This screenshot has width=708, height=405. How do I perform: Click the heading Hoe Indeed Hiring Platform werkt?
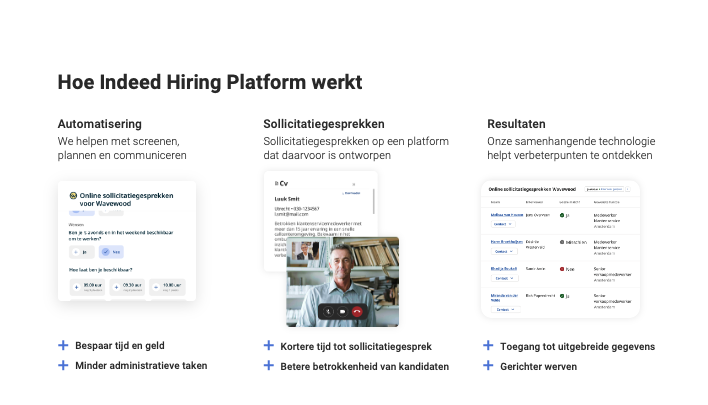(x=210, y=82)
